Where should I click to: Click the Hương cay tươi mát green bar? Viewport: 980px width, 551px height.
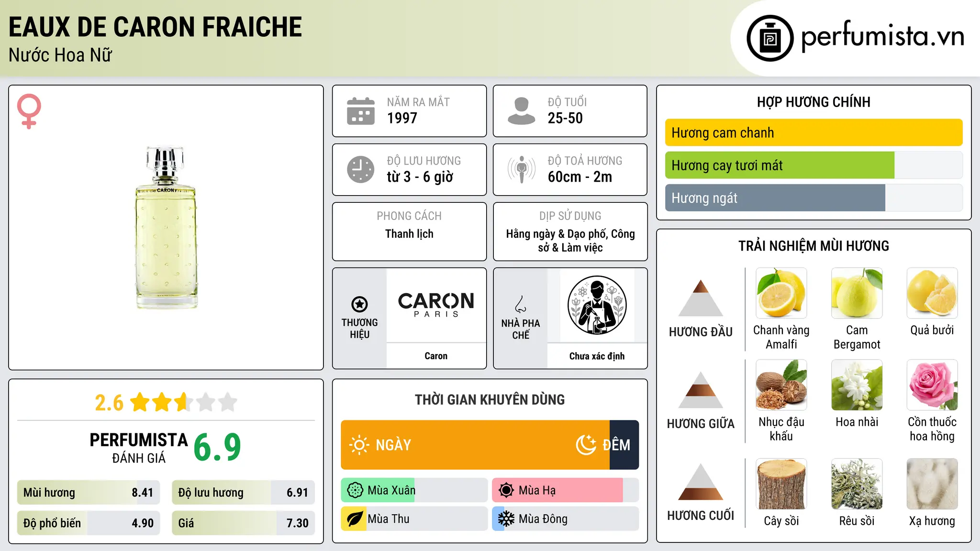click(780, 165)
